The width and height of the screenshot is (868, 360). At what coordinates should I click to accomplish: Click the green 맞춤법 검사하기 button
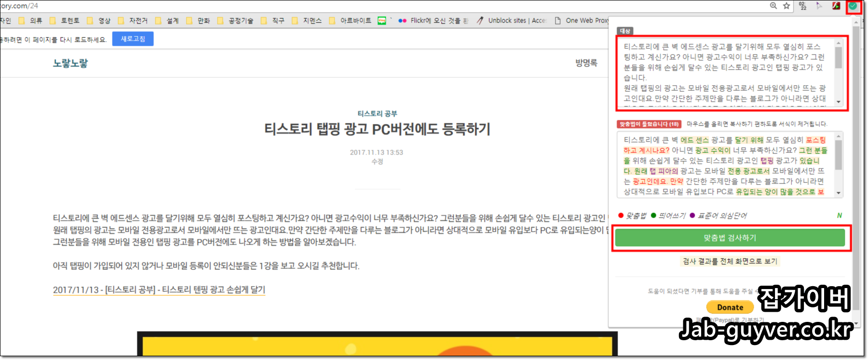click(x=730, y=237)
